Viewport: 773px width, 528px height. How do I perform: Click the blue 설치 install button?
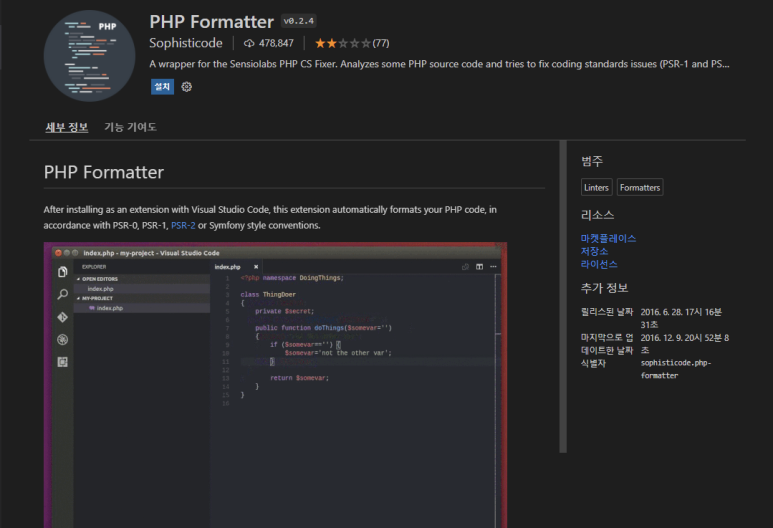coord(162,87)
